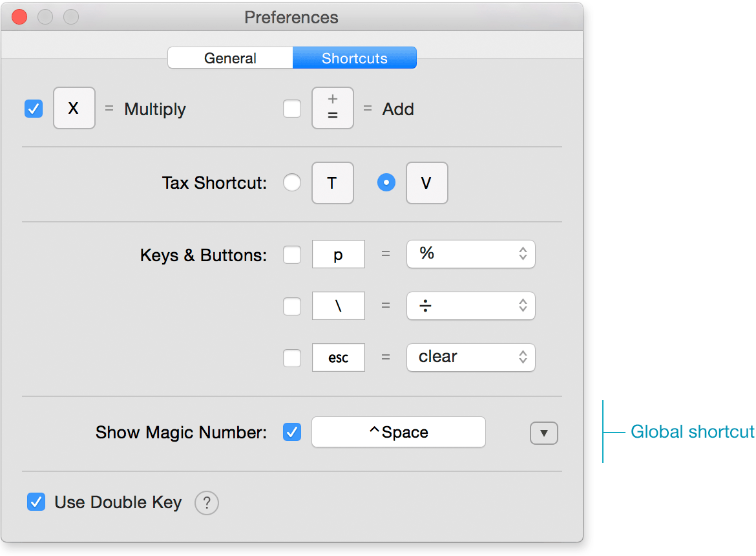Select the V tax shortcut radio button

point(386,183)
